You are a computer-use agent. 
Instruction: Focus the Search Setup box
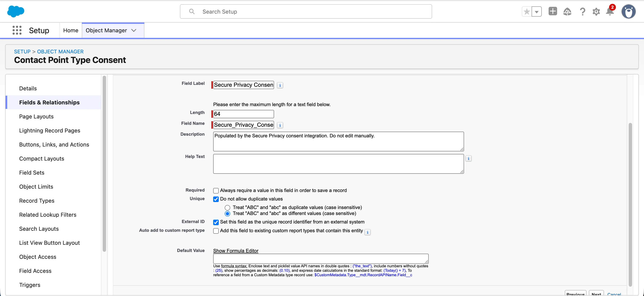tap(306, 11)
